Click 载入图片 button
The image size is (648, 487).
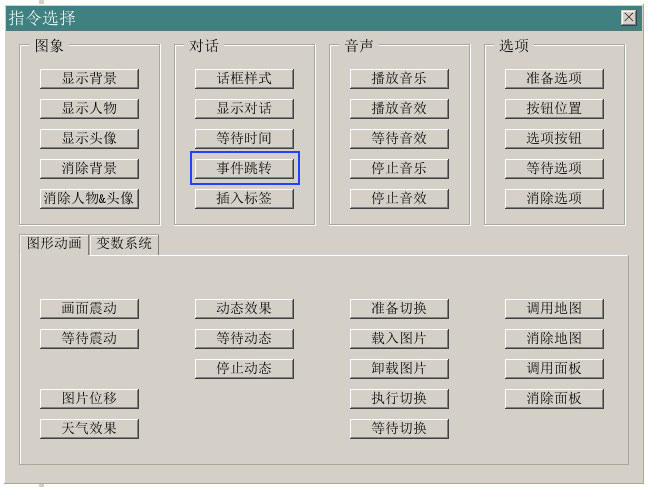[x=399, y=339]
